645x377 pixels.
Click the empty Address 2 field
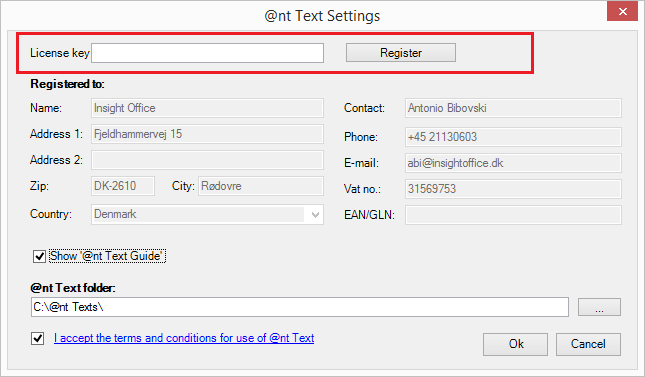[x=207, y=160]
